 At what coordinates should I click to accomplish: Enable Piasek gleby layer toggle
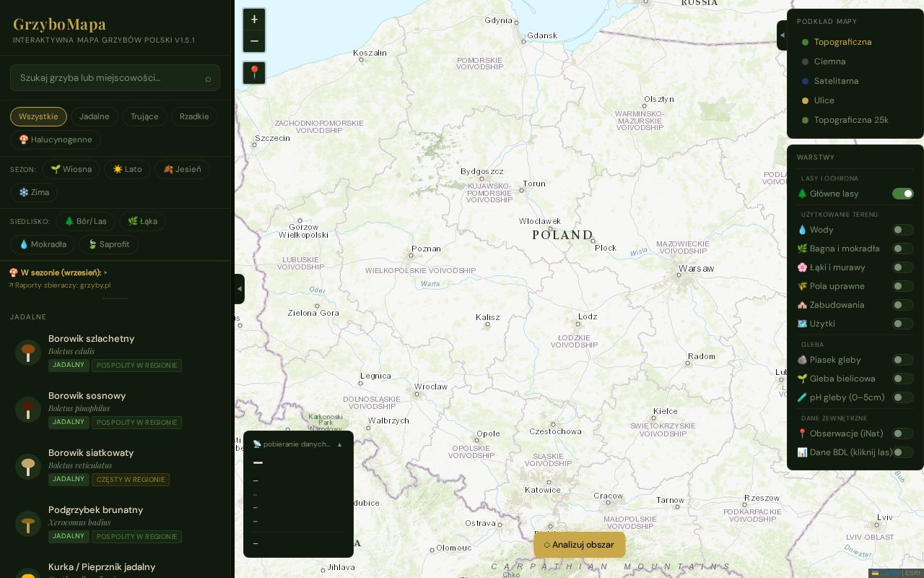903,360
